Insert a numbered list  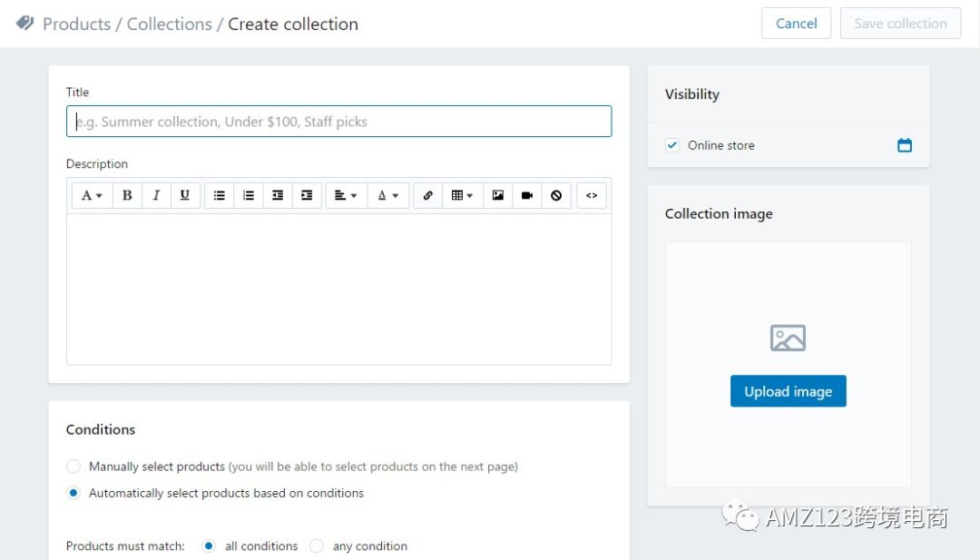(x=249, y=196)
